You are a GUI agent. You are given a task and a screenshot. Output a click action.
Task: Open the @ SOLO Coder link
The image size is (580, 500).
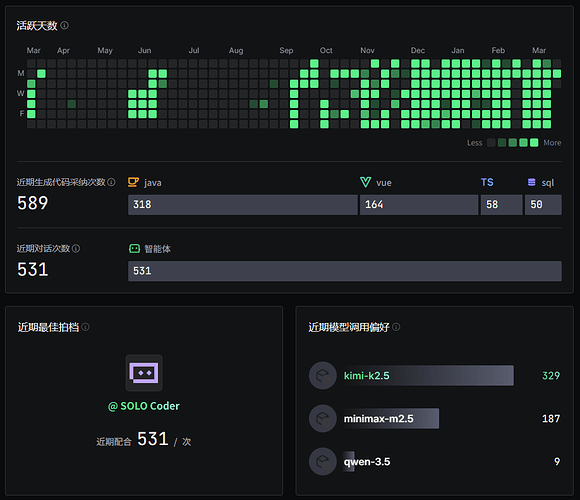144,406
